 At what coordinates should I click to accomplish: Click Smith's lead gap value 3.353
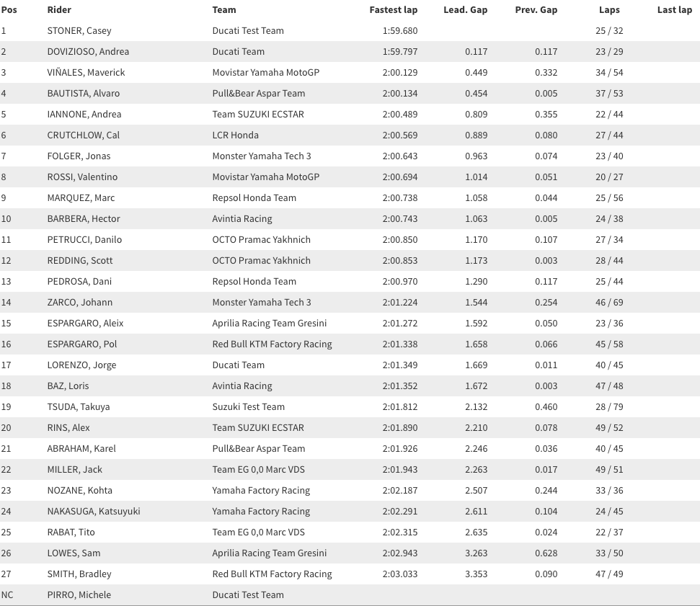pos(476,574)
